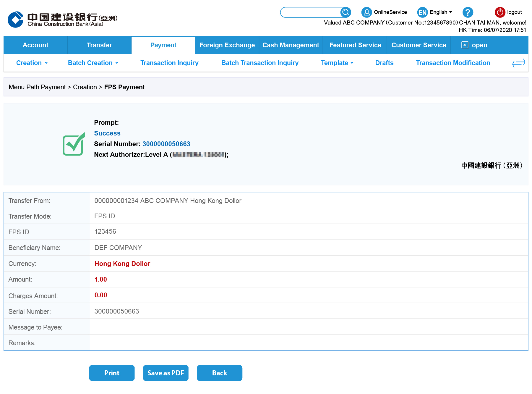Click the China Construction Bank logo
The height and width of the screenshot is (394, 532).
(x=63, y=20)
